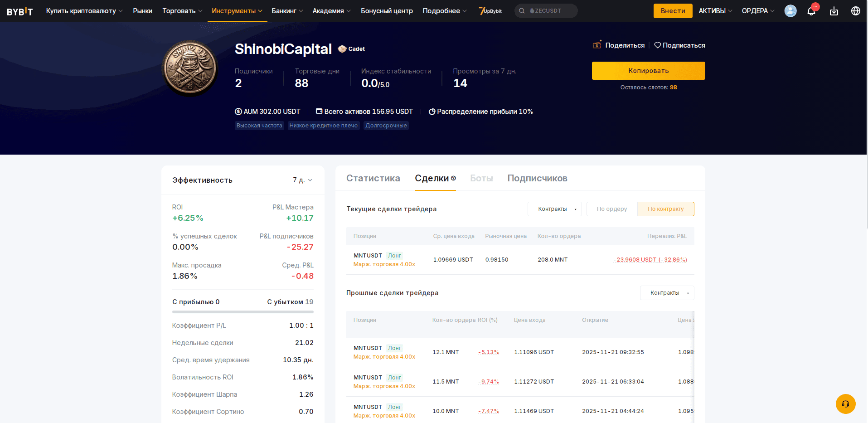Click the Cadet badge icon

tap(342, 49)
